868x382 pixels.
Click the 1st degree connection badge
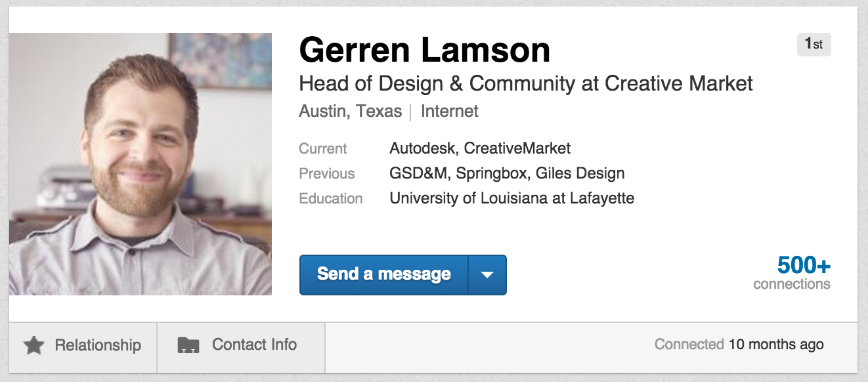click(814, 45)
